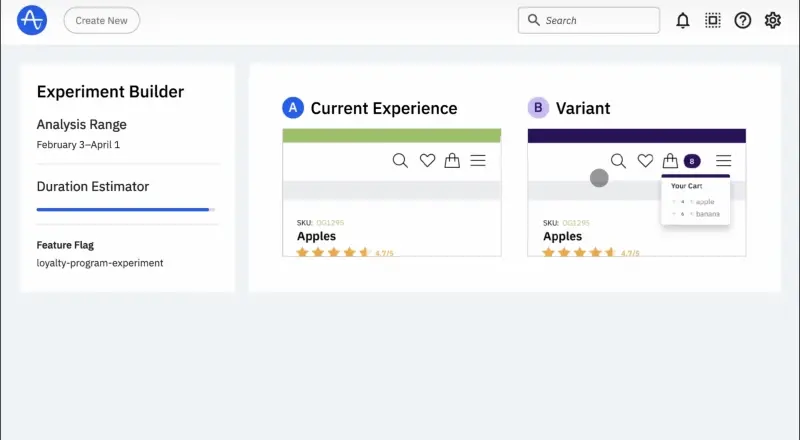Click the February 3–April 1 date range

tap(78, 144)
